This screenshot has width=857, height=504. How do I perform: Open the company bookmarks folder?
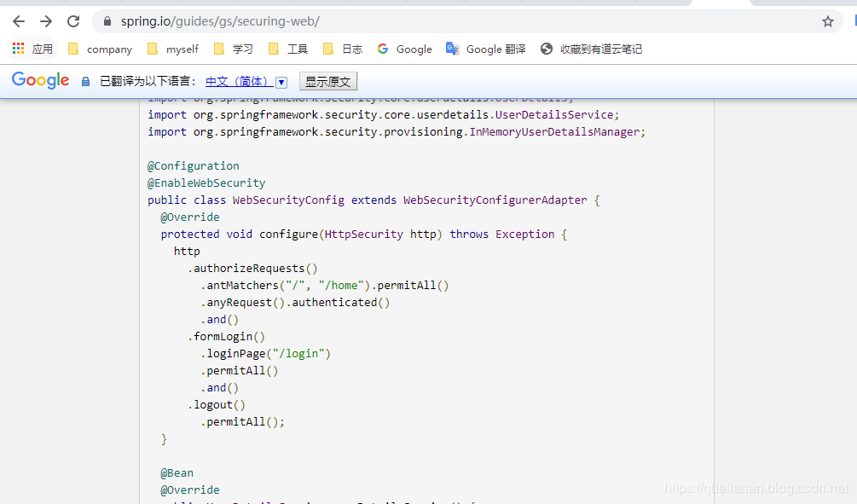(100, 49)
